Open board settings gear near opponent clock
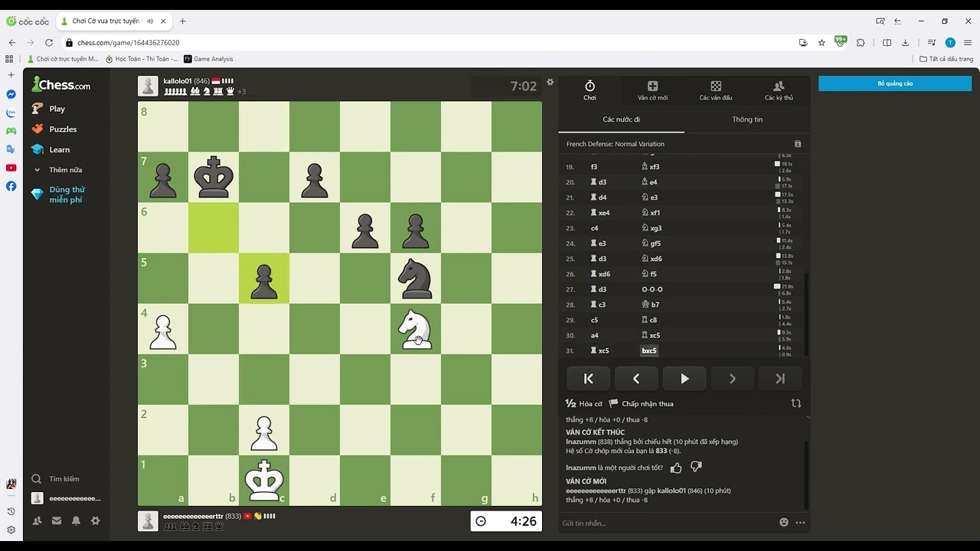Screen dimensions: 980x551 pos(550,82)
